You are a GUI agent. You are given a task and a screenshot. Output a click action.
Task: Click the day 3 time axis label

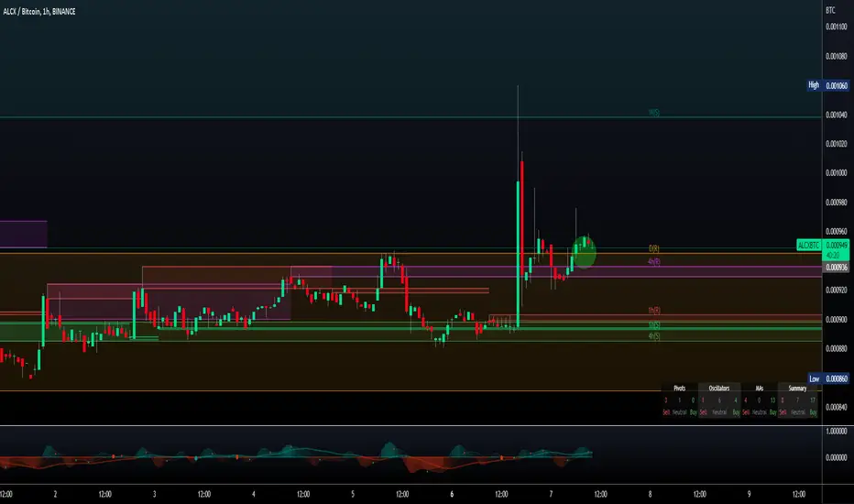tap(154, 494)
